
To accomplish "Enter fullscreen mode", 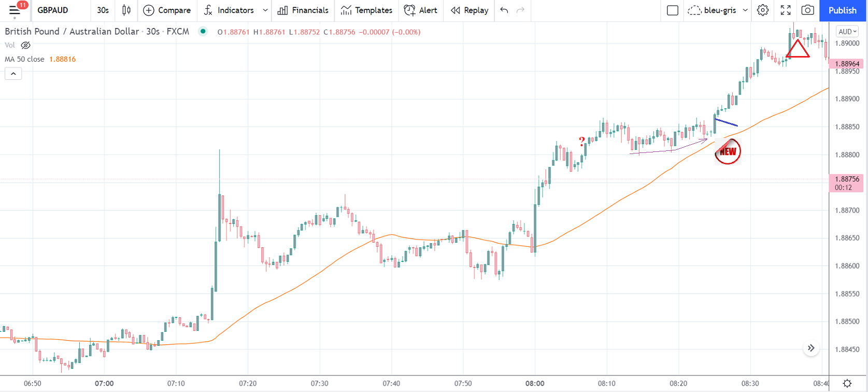I will (786, 10).
